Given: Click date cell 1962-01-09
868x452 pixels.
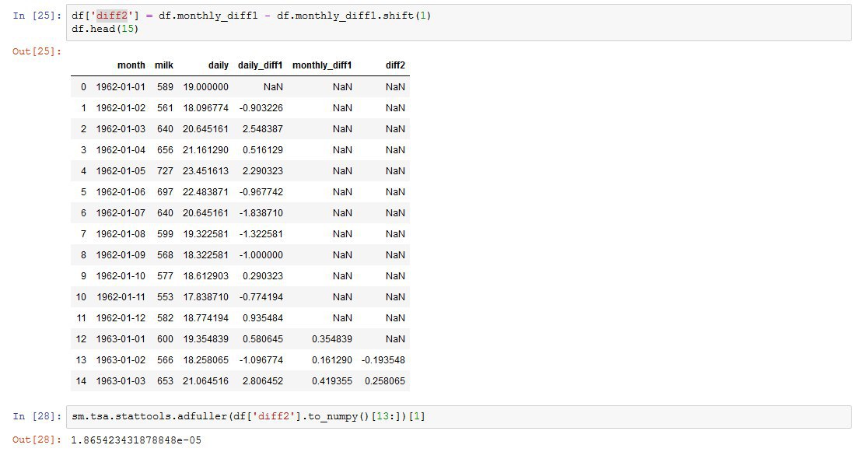Looking at the screenshot, I should point(121,255).
